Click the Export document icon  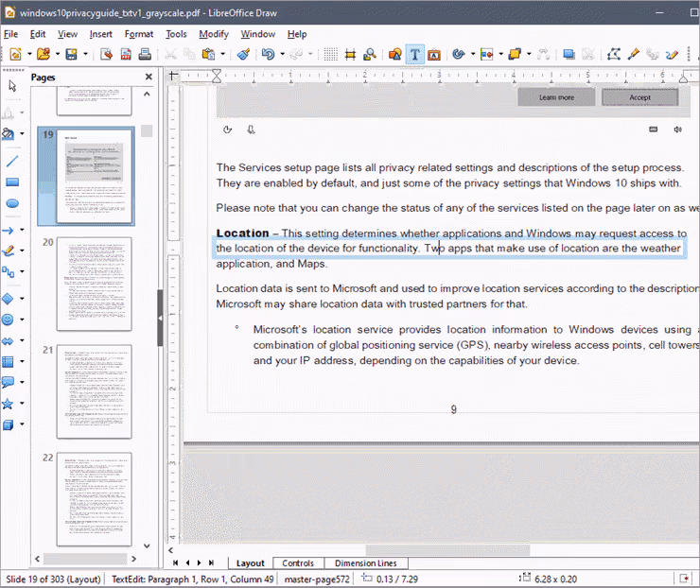pos(106,55)
